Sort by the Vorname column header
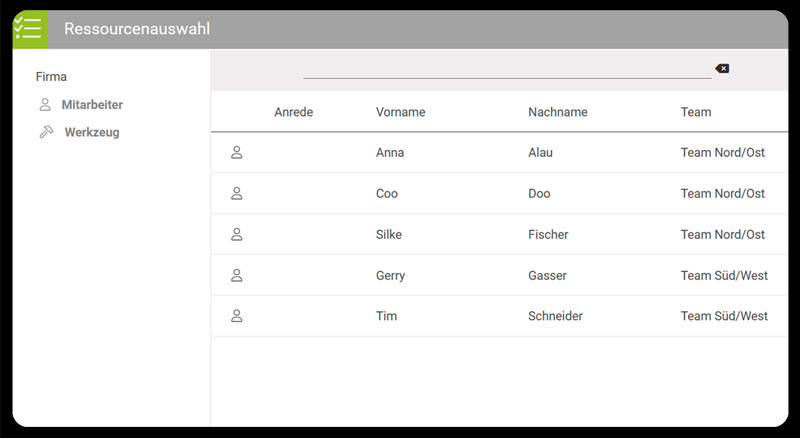Screen dimensions: 800x438 [400, 112]
